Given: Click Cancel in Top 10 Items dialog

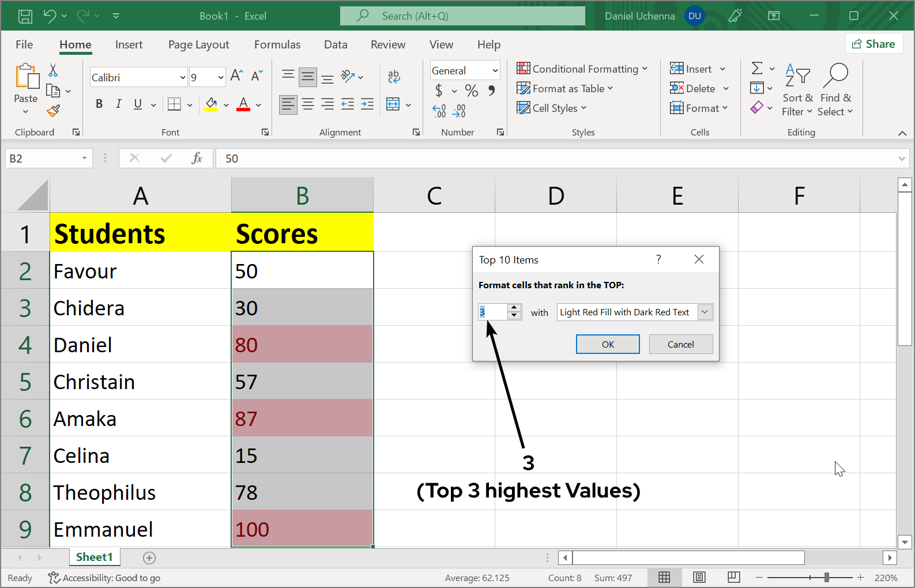Looking at the screenshot, I should (681, 344).
